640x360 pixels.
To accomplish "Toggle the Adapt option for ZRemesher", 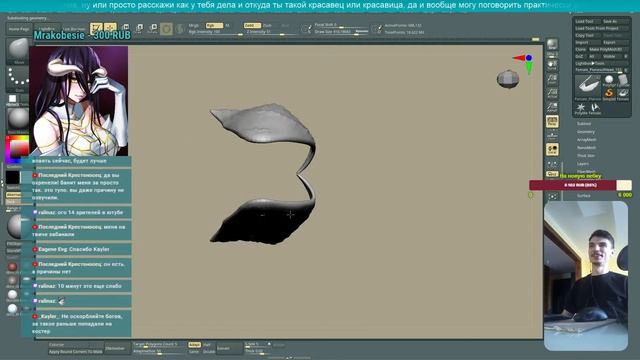I will pos(194,345).
